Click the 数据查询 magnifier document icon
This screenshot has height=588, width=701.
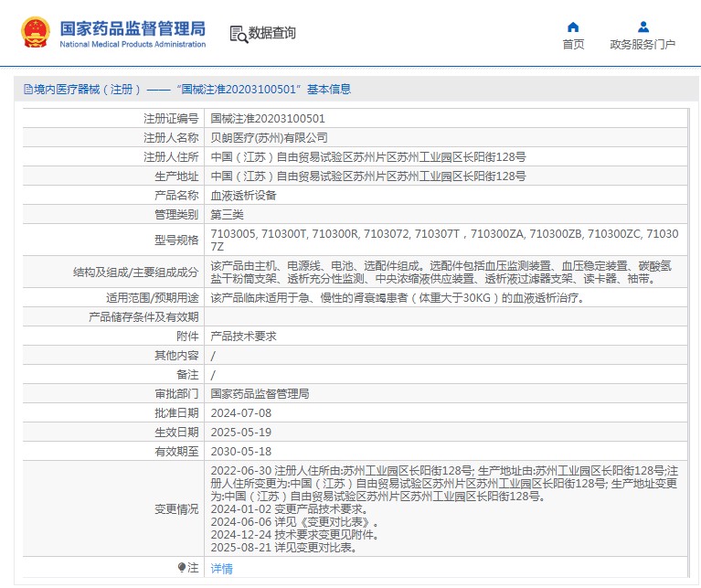pyautogui.click(x=239, y=34)
